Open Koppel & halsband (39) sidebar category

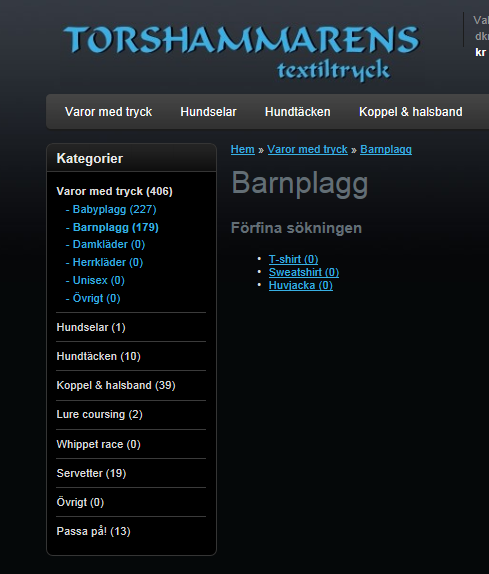click(x=116, y=385)
